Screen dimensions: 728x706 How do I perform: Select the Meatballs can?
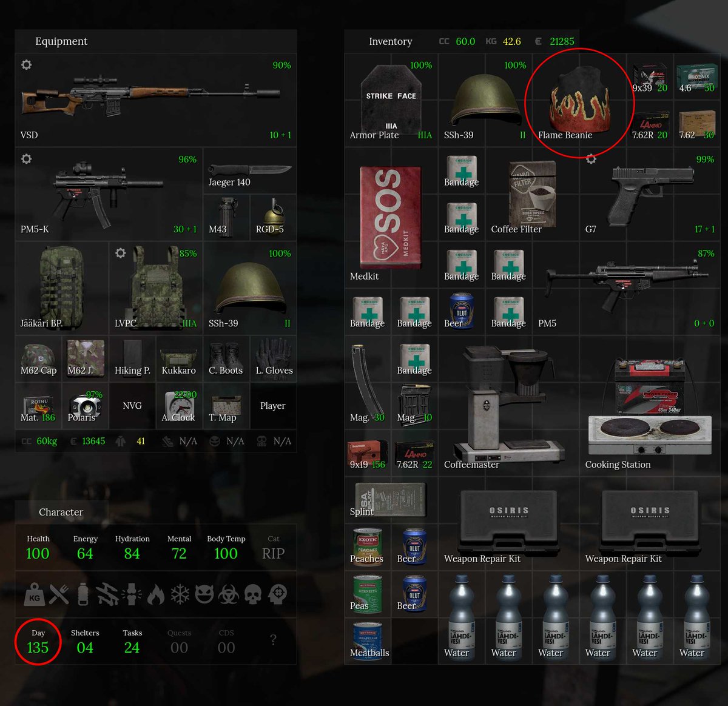pos(368,640)
